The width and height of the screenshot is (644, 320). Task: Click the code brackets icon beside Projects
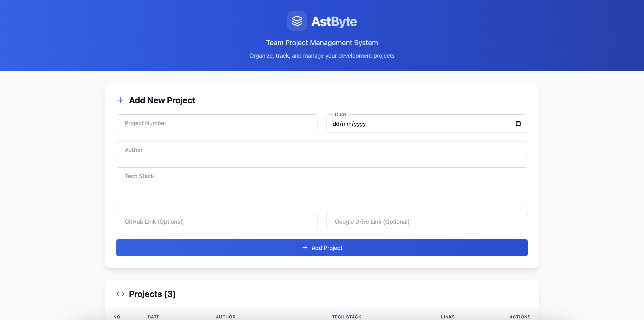pos(120,294)
